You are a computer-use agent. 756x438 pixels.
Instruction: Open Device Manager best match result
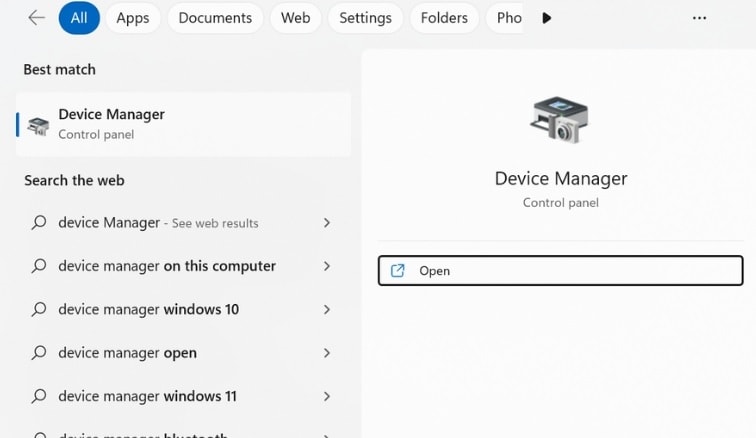183,124
